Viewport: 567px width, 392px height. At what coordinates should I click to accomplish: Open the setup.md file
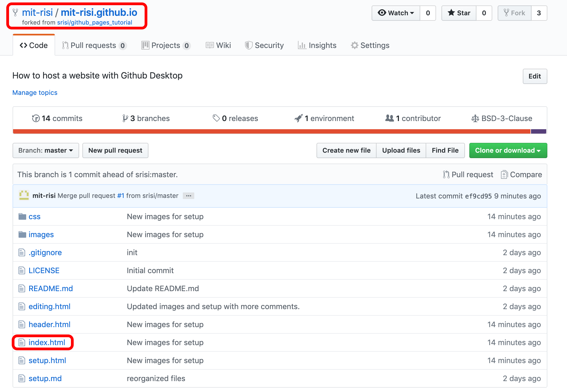[x=45, y=378]
